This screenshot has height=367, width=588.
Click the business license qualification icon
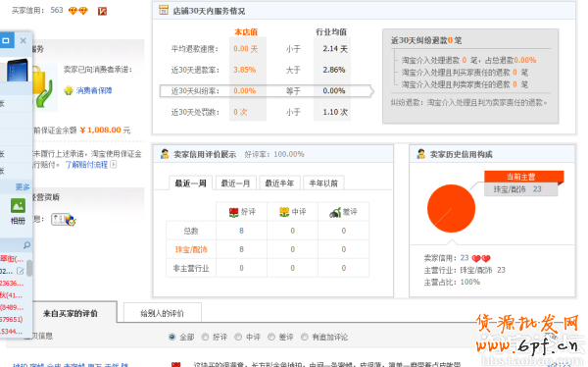coord(64,220)
